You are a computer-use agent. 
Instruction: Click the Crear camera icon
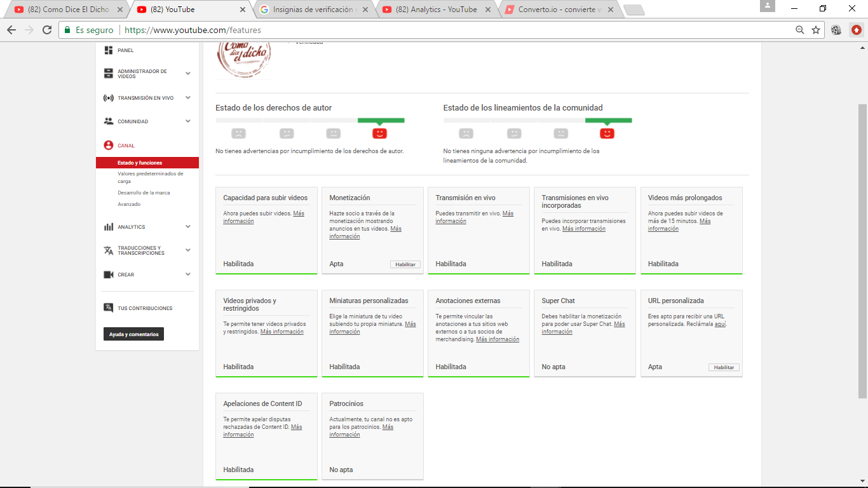[x=109, y=274]
